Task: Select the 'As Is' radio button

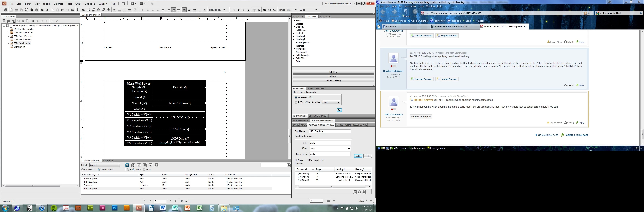Action: pyautogui.click(x=144, y=170)
